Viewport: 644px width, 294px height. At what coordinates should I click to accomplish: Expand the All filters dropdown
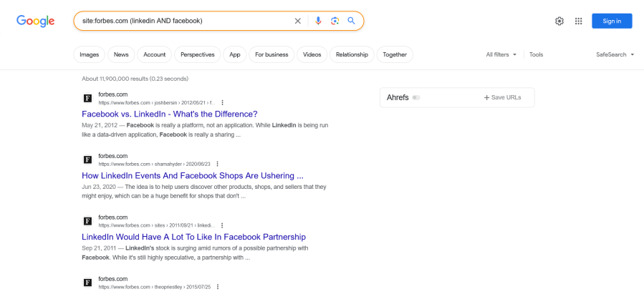501,54
